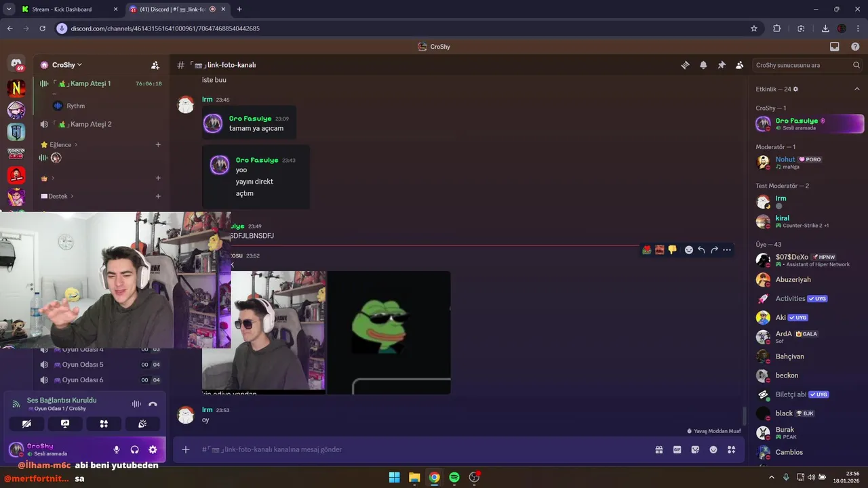This screenshot has height=488, width=868.
Task: Open Oro Fasulye profile in member list
Action: pyautogui.click(x=810, y=124)
